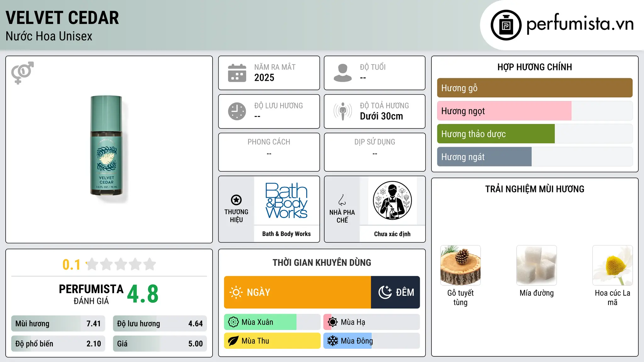Click the five-star rating row
This screenshot has height=362, width=644.
pyautogui.click(x=121, y=264)
